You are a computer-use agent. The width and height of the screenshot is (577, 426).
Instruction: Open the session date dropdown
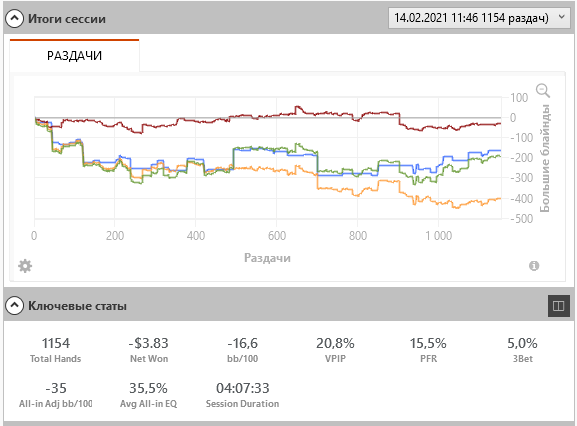pyautogui.click(x=479, y=18)
